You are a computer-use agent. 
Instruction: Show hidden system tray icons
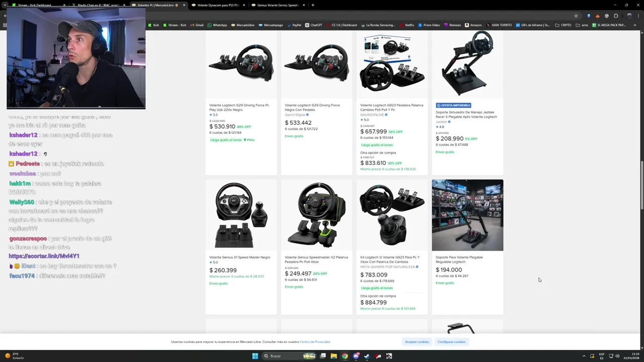click(585, 356)
